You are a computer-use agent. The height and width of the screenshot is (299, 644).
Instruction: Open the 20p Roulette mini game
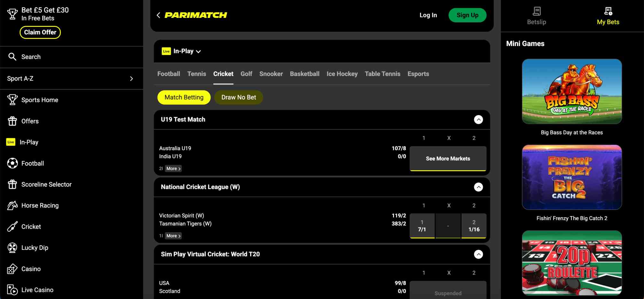572,263
